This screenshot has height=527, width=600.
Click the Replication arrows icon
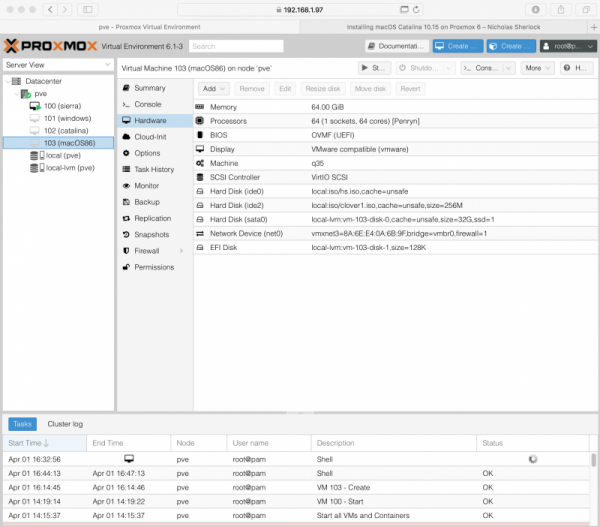pyautogui.click(x=126, y=218)
